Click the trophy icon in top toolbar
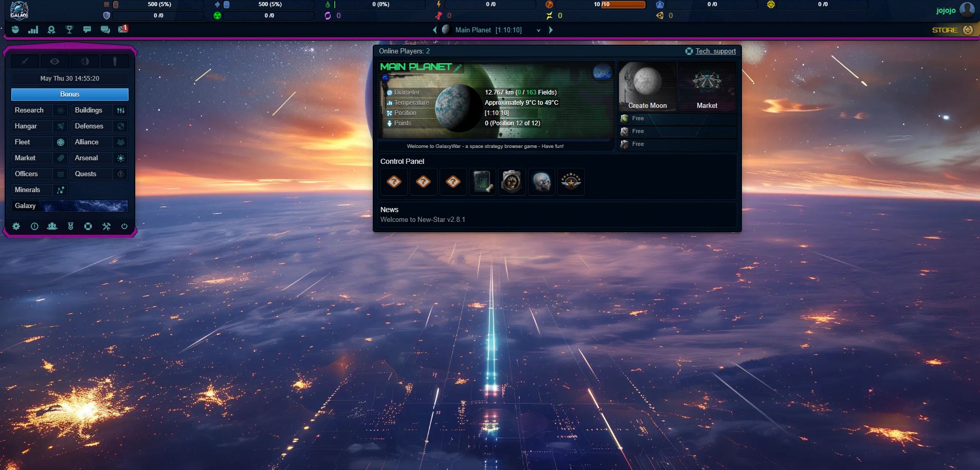Image resolution: width=980 pixels, height=470 pixels. click(x=69, y=30)
